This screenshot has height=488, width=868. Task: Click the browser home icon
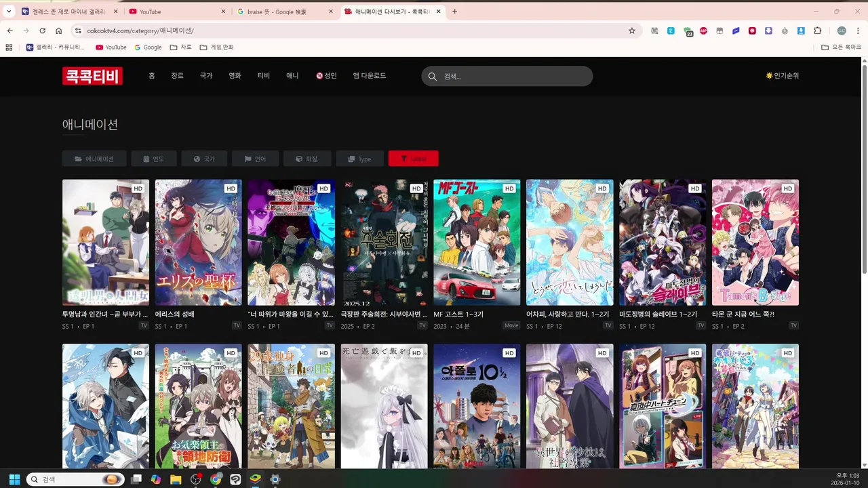59,30
